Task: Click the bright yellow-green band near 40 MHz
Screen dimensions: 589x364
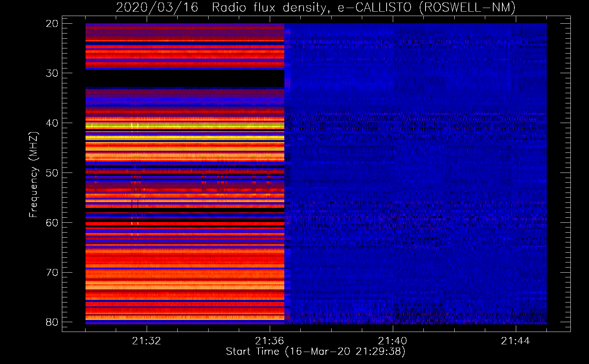Action: [x=185, y=126]
